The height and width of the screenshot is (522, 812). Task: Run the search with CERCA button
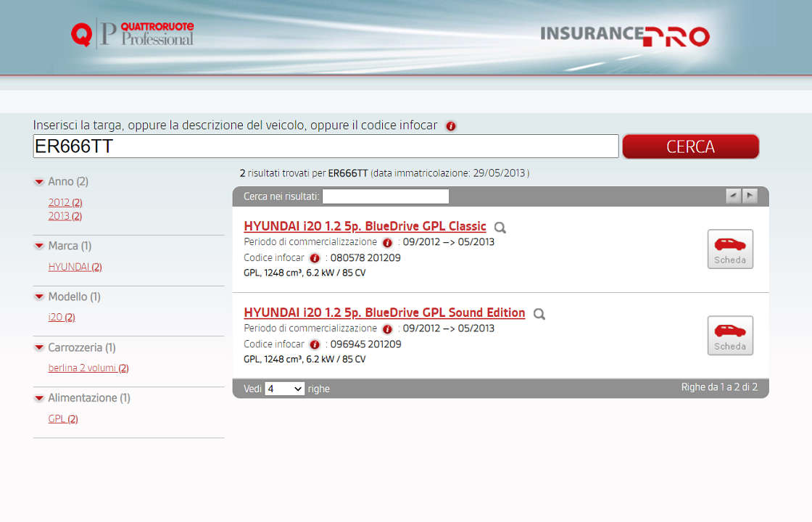[691, 146]
